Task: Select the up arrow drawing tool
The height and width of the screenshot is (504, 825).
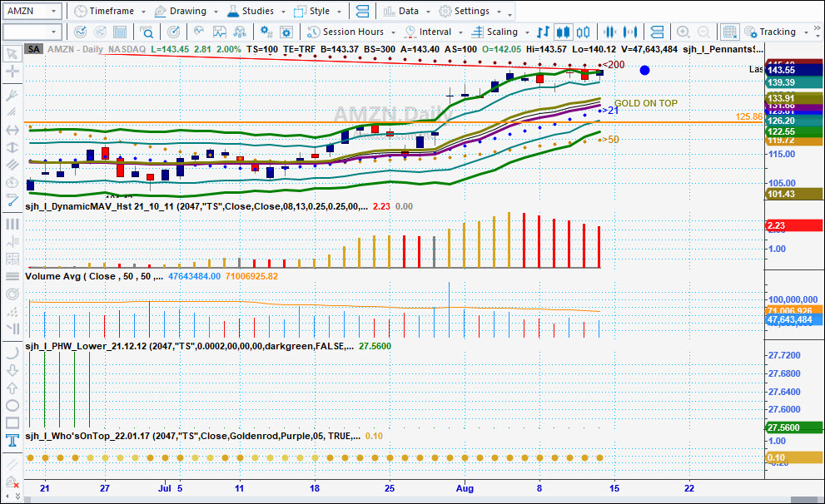Action: coord(12,388)
